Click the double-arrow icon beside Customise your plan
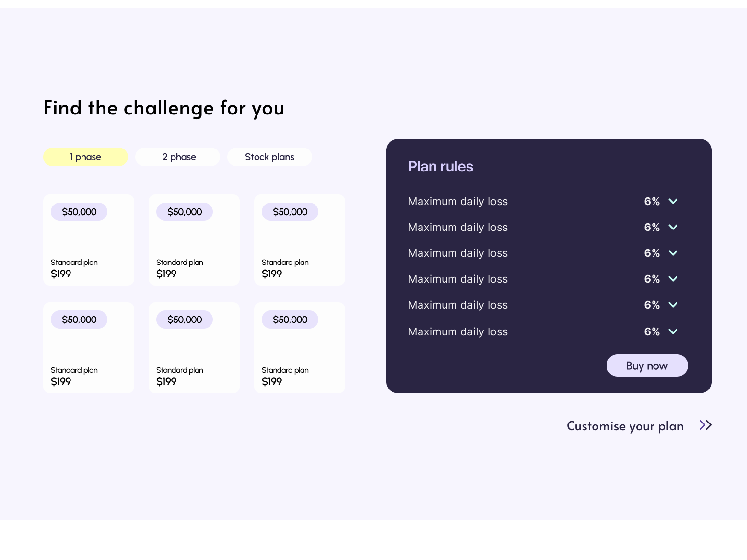 (705, 425)
